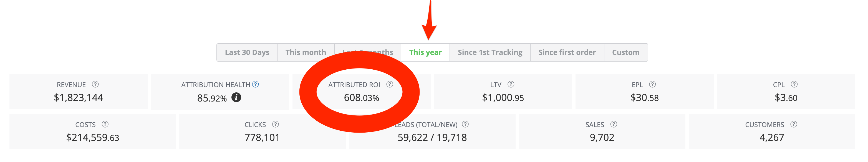The width and height of the screenshot is (868, 162).
Task: Choose the Since 1st Tracking range
Action: coord(490,52)
